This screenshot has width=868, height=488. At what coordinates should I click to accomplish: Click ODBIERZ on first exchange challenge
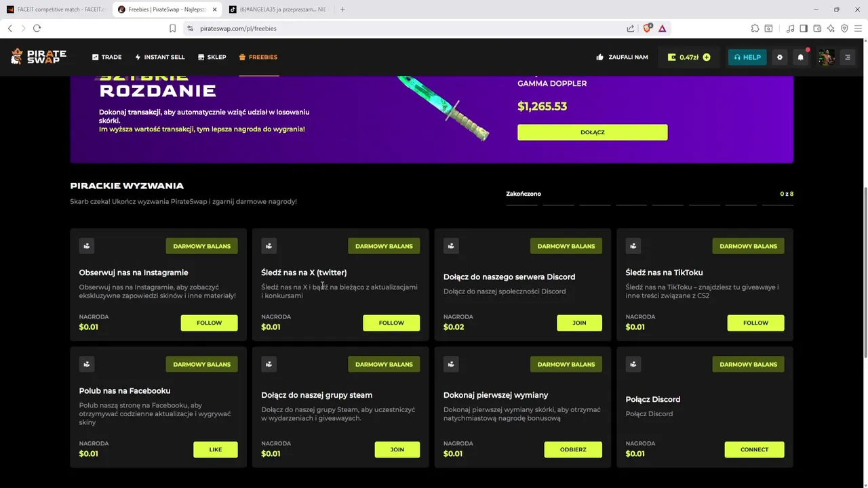click(573, 449)
